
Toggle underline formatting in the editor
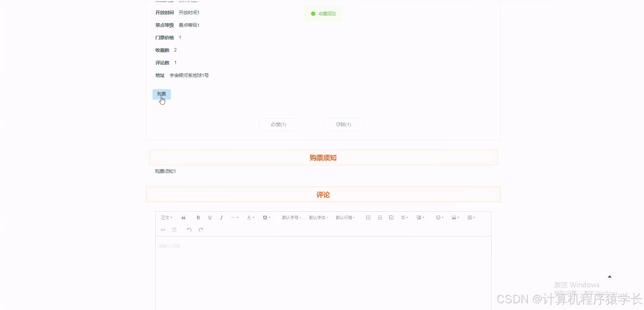(210, 217)
